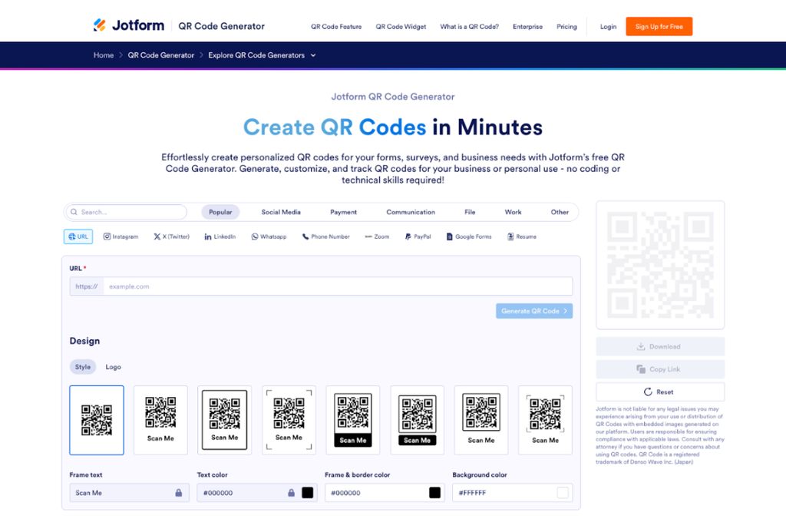
Task: Choose the Phone Number QR code option
Action: pyautogui.click(x=325, y=236)
